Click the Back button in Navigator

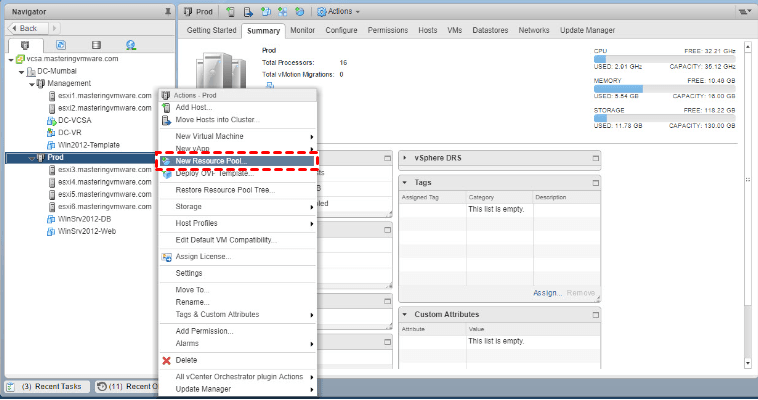(28, 29)
